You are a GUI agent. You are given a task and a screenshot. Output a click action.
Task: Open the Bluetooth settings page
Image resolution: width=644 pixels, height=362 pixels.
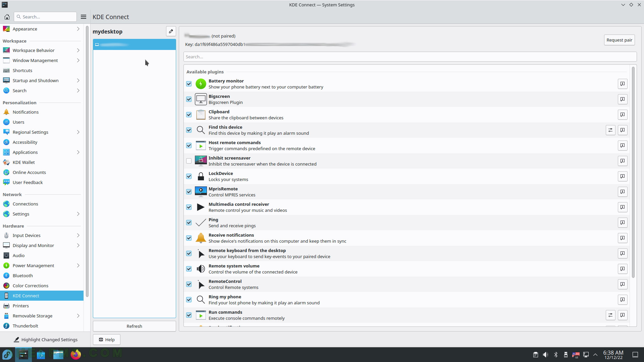click(x=42, y=276)
